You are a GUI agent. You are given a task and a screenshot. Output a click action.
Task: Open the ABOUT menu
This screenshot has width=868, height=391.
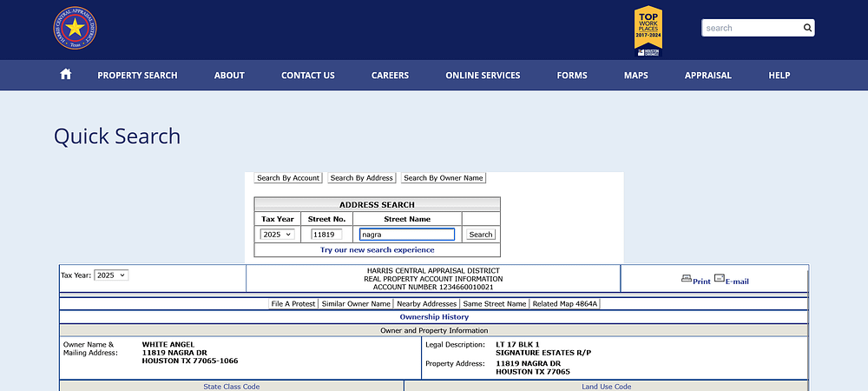click(x=229, y=76)
